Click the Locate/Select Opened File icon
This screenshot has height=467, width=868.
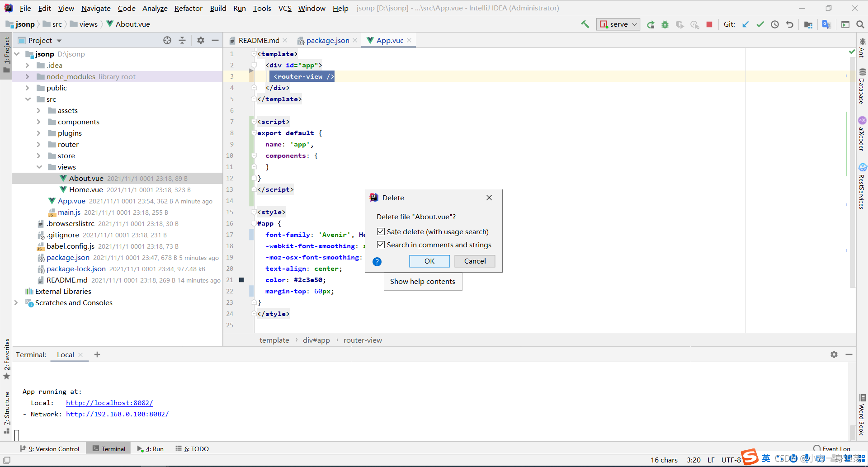click(x=167, y=40)
